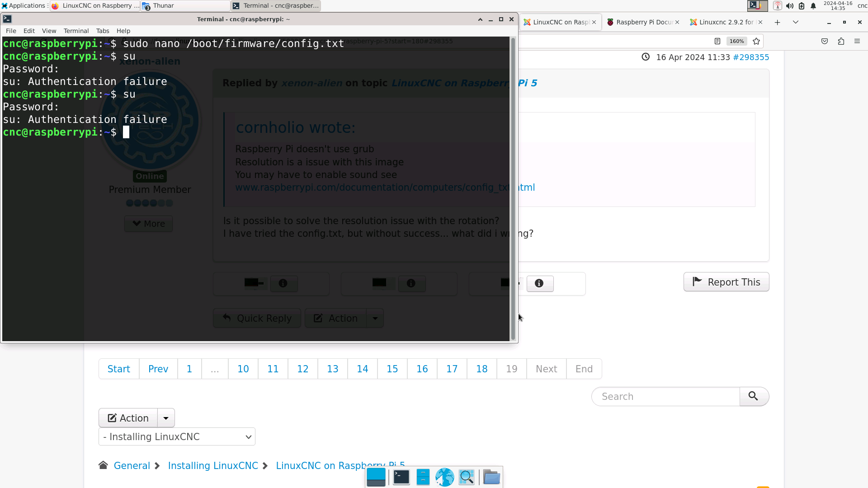
Task: Open the '- Installing LinuxCNC' category dropdown
Action: pos(177,437)
